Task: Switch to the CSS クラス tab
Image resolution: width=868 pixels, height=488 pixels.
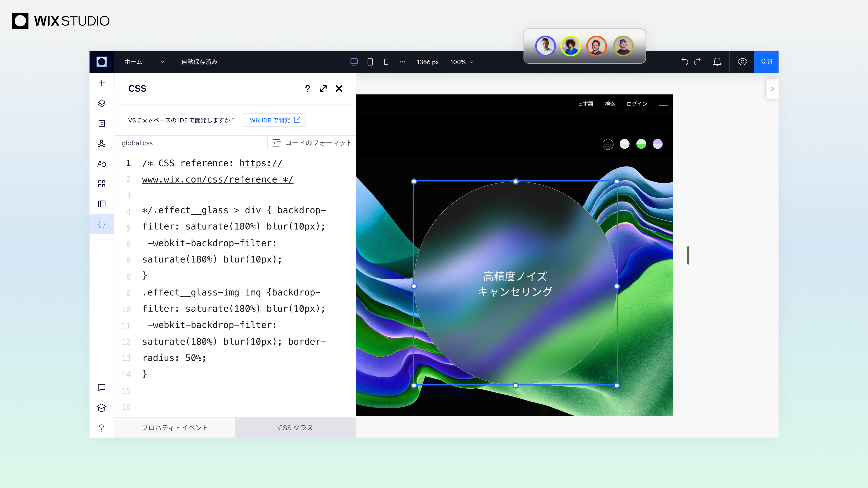Action: point(295,428)
